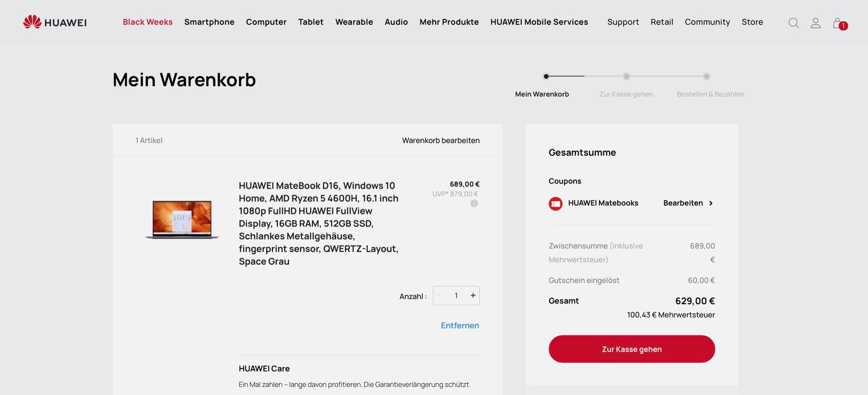Click the Huawei logo

(55, 22)
